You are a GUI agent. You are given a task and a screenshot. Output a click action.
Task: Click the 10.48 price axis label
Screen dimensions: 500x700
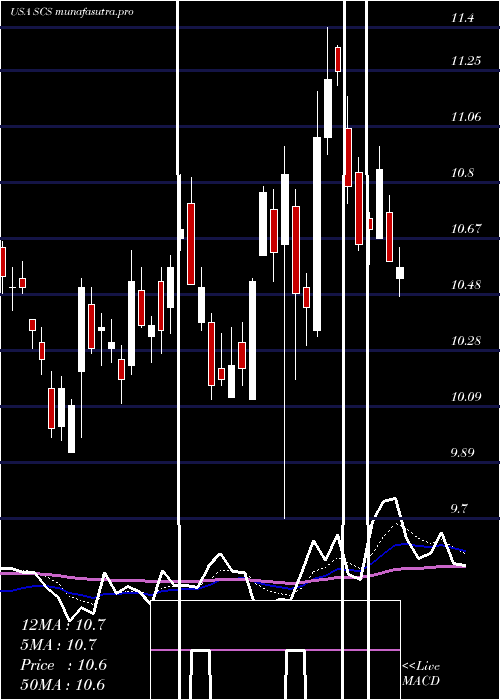466,285
